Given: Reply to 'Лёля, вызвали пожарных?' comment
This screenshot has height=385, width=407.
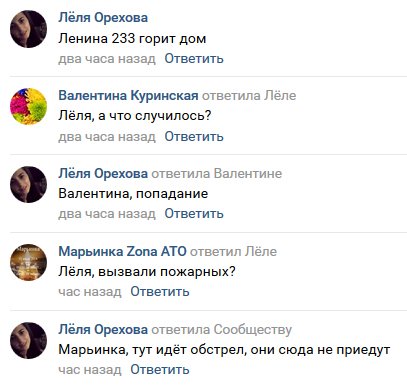Looking at the screenshot, I should [160, 292].
